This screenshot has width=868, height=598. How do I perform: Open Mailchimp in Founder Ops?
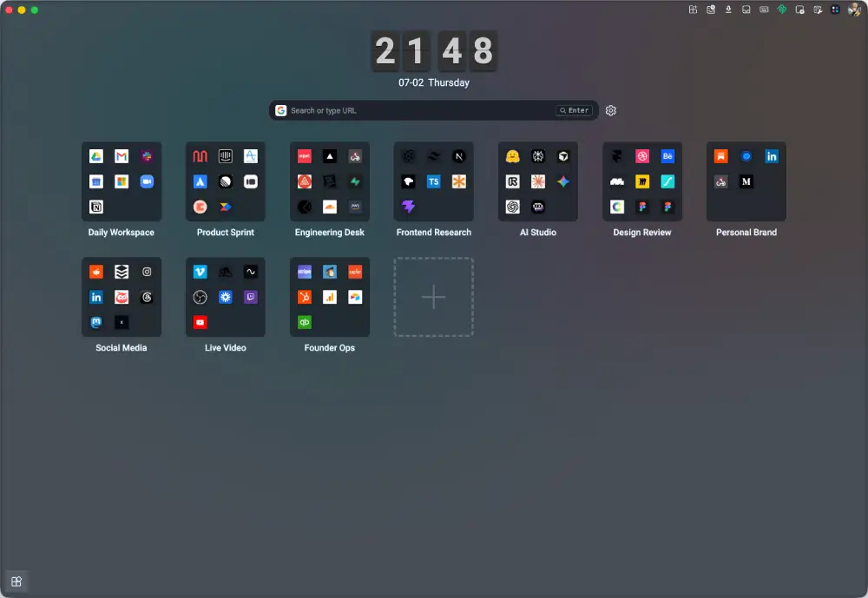coord(329,272)
